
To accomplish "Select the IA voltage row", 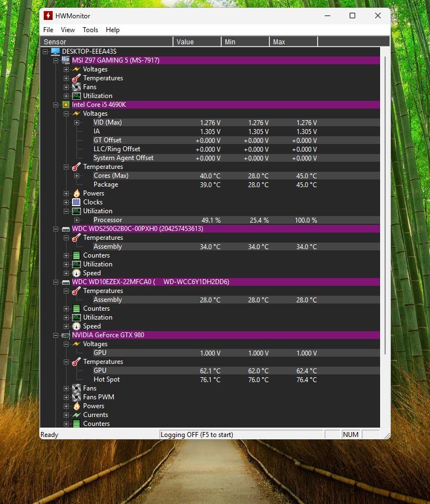I will pyautogui.click(x=237, y=131).
